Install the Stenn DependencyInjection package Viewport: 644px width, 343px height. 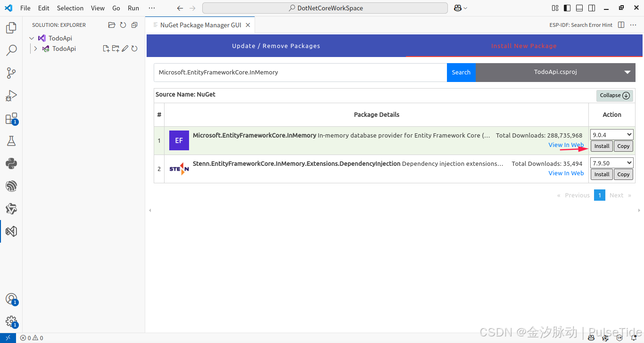pos(602,174)
